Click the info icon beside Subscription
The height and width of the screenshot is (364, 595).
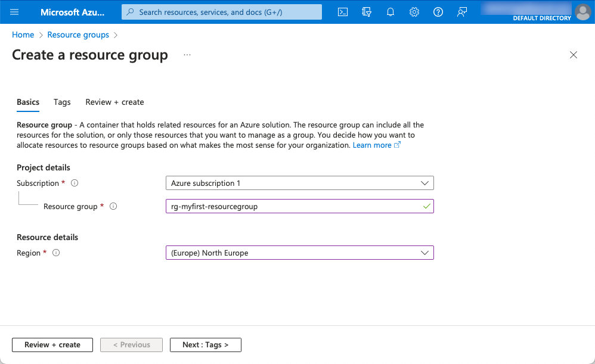75,183
